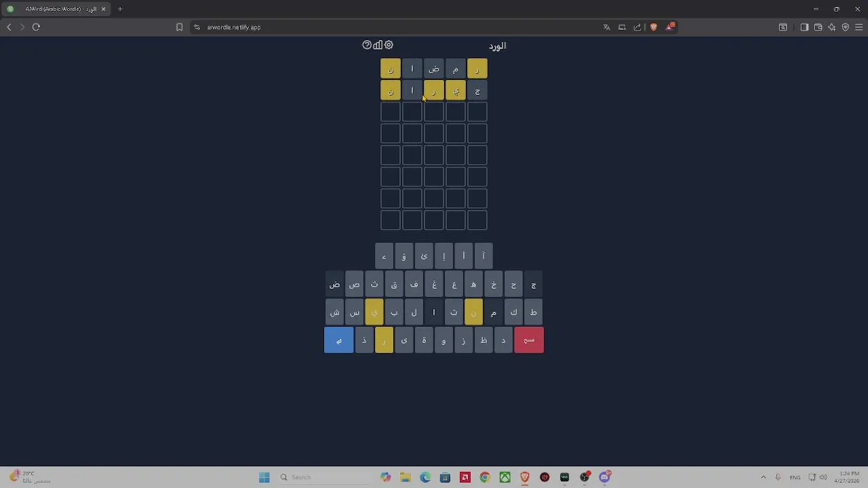Show hidden system tray icons chevron
Image resolution: width=868 pixels, height=488 pixels.
click(764, 477)
